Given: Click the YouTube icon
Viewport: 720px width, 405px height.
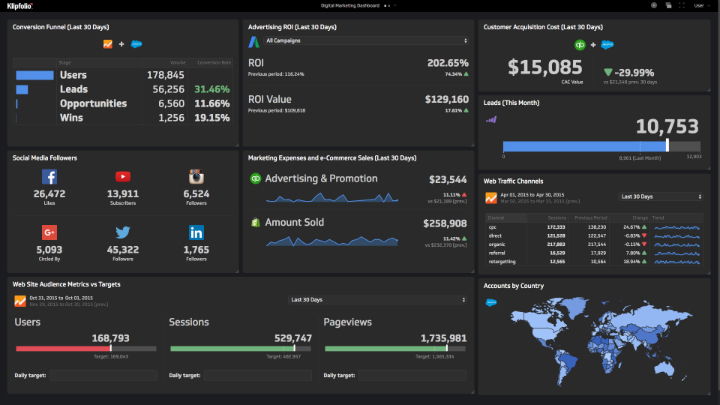Looking at the screenshot, I should tap(123, 176).
